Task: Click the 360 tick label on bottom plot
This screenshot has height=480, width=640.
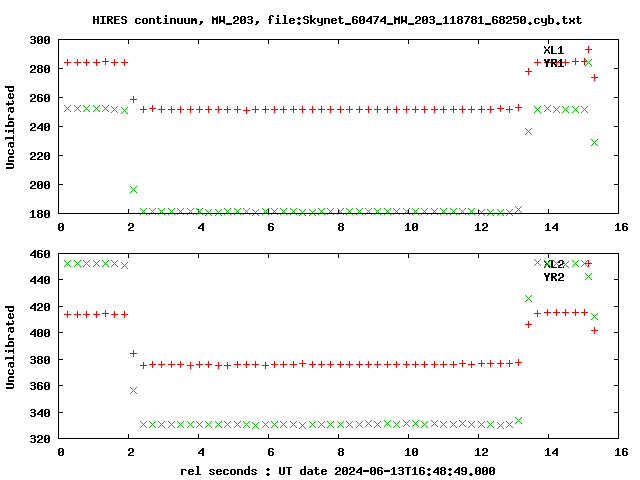Action: pos(40,386)
